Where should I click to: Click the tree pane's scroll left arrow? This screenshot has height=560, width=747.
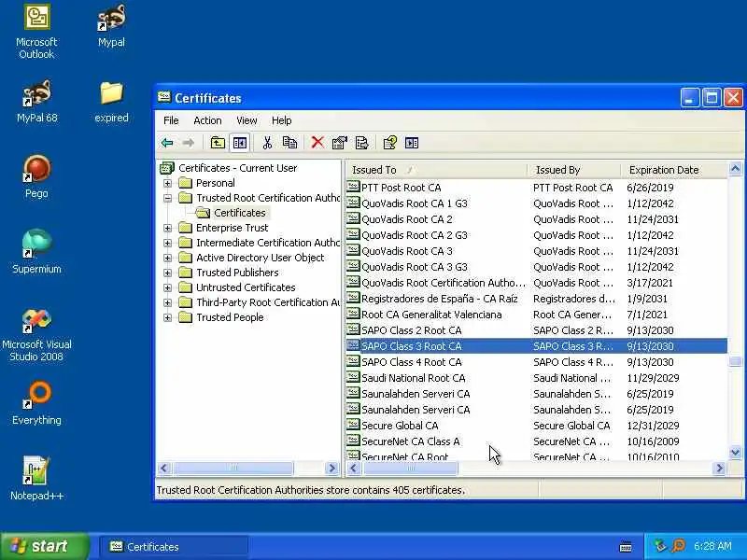164,469
